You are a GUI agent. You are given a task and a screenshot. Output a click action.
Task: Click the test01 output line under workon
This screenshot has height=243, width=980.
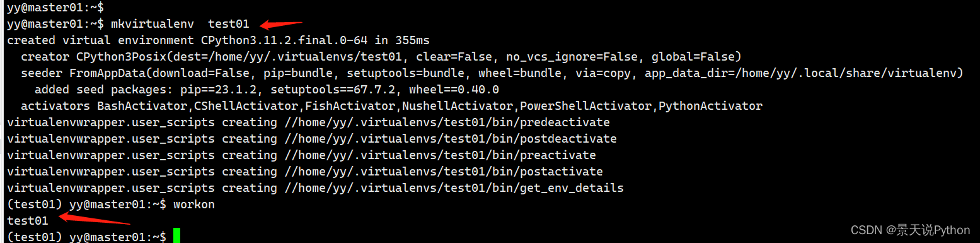click(x=28, y=220)
